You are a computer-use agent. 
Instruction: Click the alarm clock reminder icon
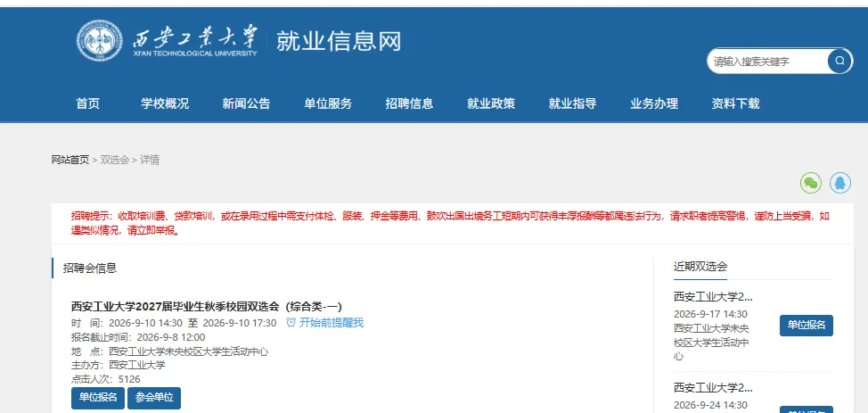point(291,323)
